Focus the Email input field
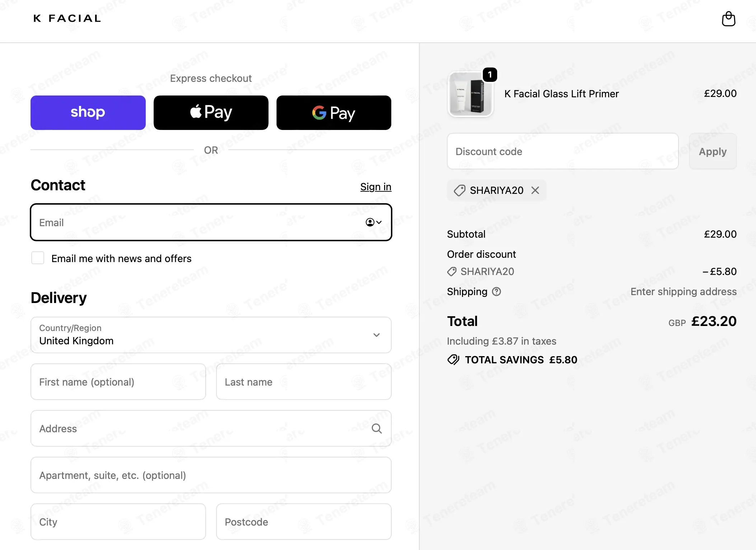This screenshot has width=756, height=550. click(211, 222)
